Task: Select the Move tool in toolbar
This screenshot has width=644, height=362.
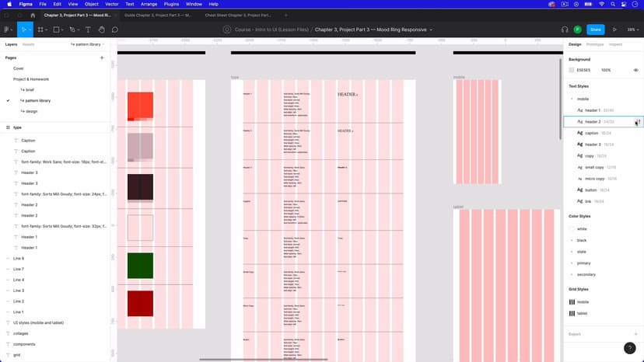Action: coord(24,30)
